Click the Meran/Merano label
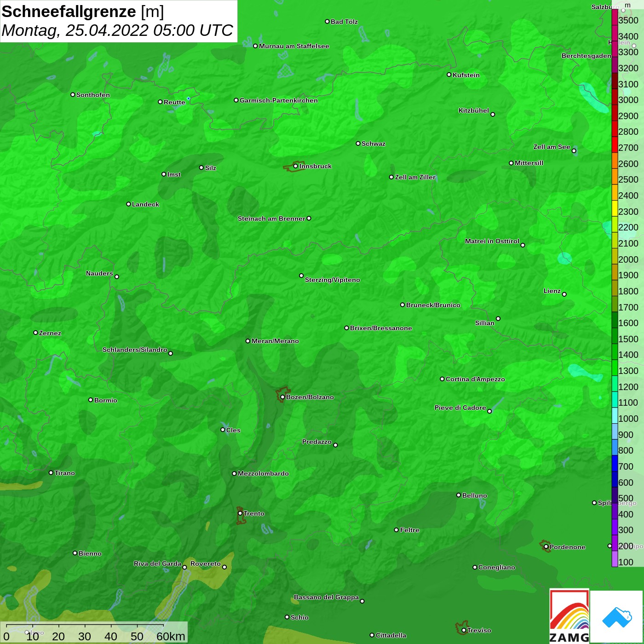The width and height of the screenshot is (644, 644). pos(275,341)
